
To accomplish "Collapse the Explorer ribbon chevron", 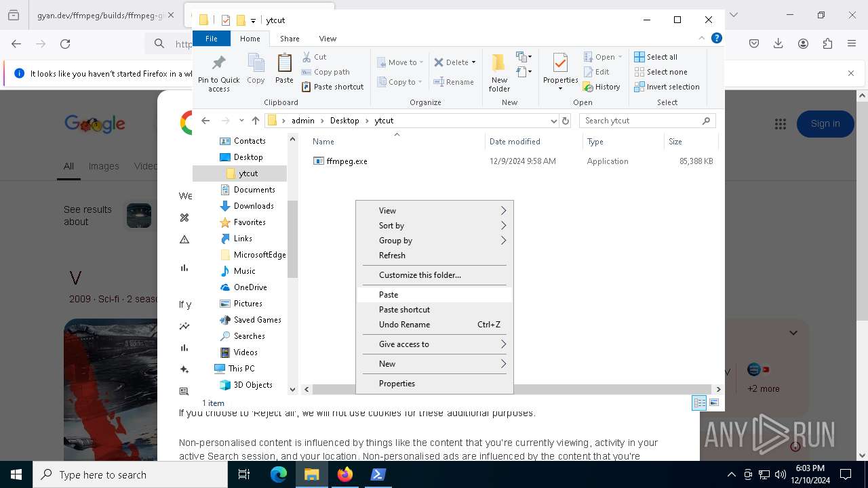I will 702,39.
